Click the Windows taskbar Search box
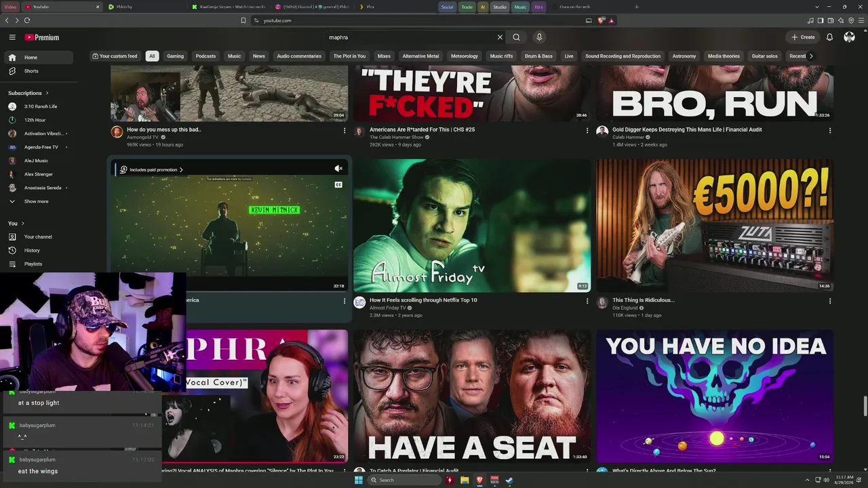Image resolution: width=868 pixels, height=488 pixels. [403, 480]
